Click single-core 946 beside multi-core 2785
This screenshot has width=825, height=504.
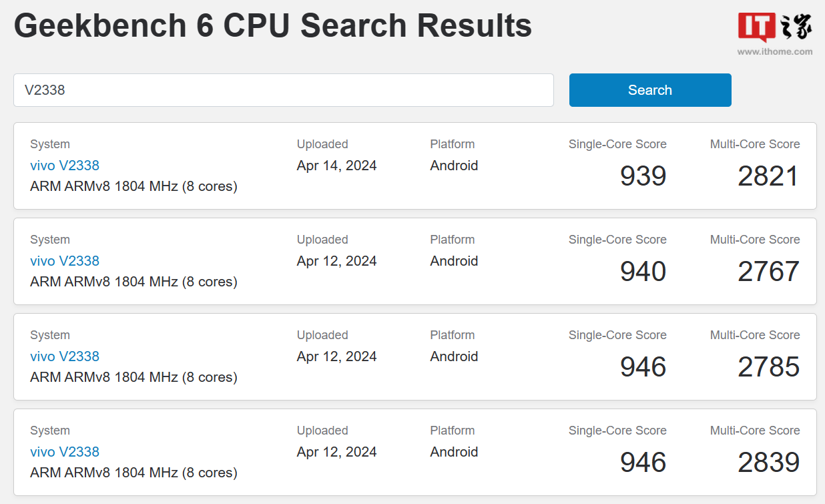pyautogui.click(x=643, y=367)
